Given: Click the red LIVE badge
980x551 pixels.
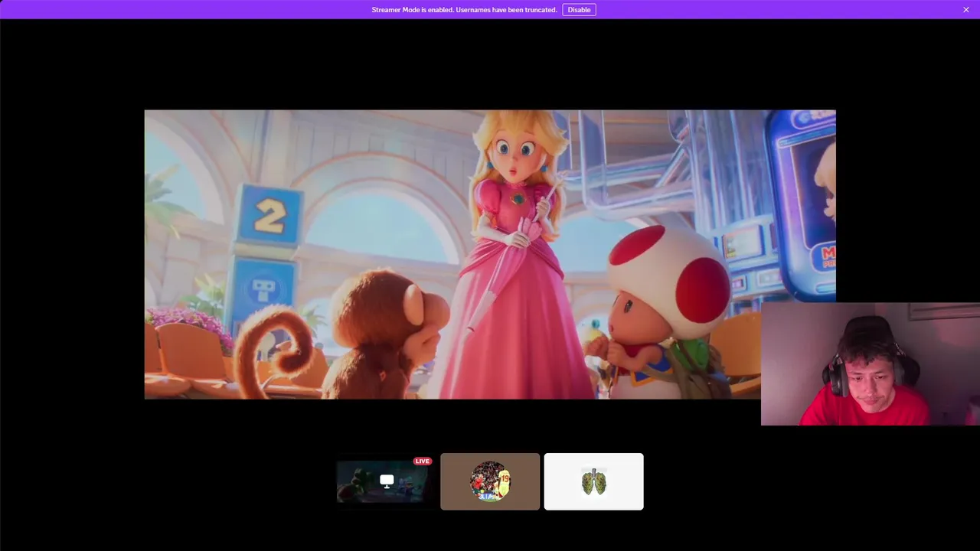Looking at the screenshot, I should tap(423, 461).
